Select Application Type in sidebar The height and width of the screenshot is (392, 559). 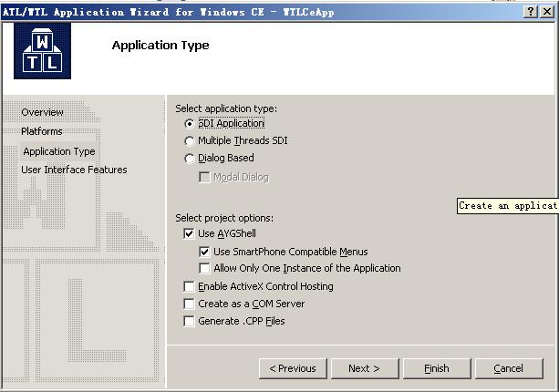(x=59, y=151)
